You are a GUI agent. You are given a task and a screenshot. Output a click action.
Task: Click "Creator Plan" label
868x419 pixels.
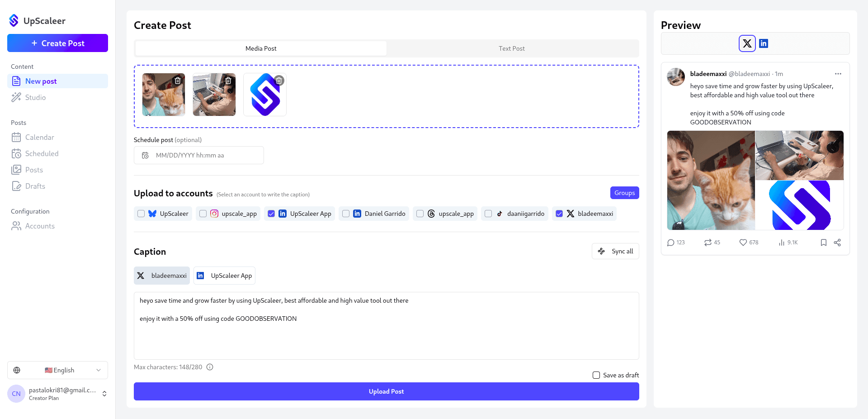pos(44,398)
